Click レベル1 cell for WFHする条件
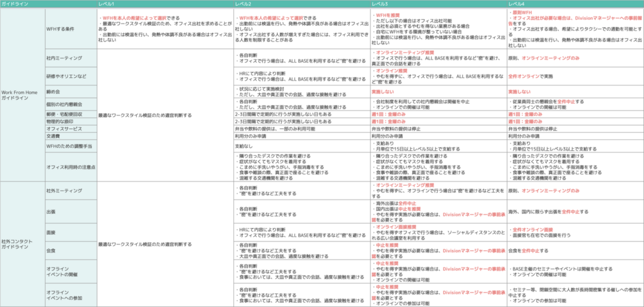This screenshot has height=307, width=644. pos(165,28)
